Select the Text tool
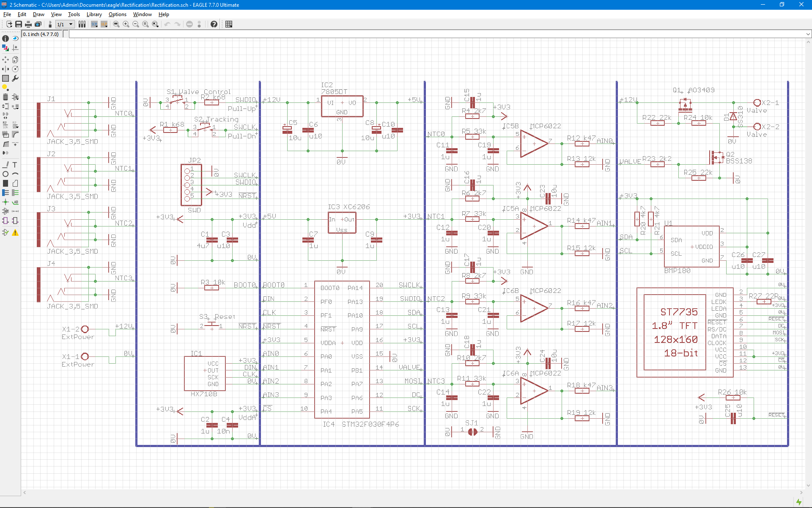 pyautogui.click(x=15, y=165)
